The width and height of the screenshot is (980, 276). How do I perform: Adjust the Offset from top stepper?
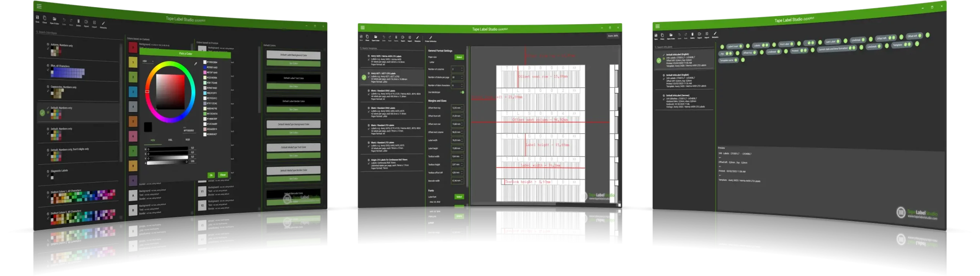457,108
